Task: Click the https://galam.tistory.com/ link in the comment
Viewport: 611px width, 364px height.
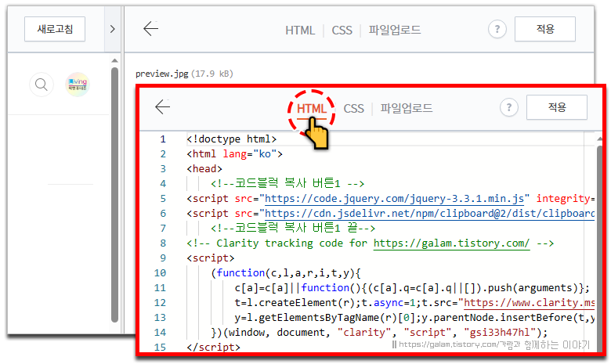Action: click(451, 243)
